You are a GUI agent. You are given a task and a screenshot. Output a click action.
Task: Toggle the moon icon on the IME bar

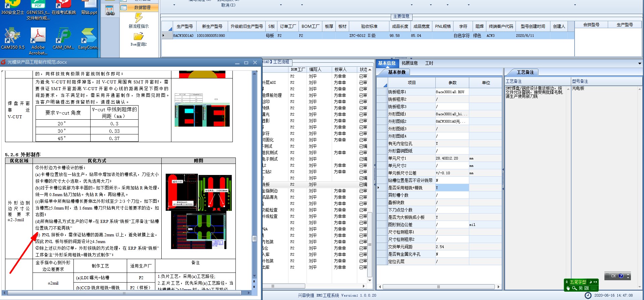pyautogui.click(x=591, y=282)
